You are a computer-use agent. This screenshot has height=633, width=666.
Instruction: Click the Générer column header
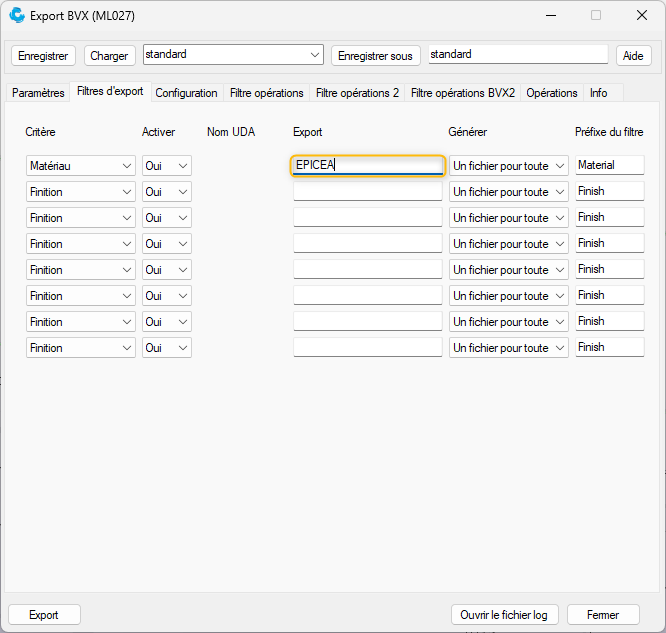[468, 132]
